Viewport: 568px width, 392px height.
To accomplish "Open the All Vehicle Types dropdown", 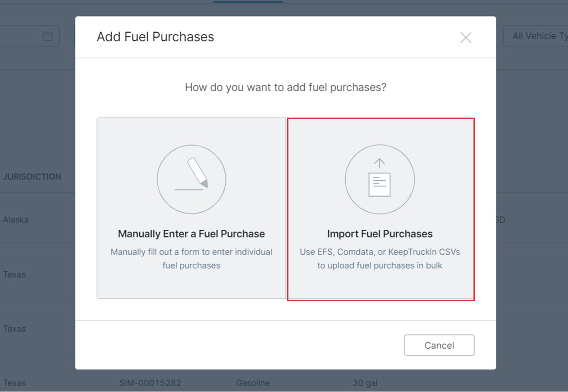I will (536, 36).
